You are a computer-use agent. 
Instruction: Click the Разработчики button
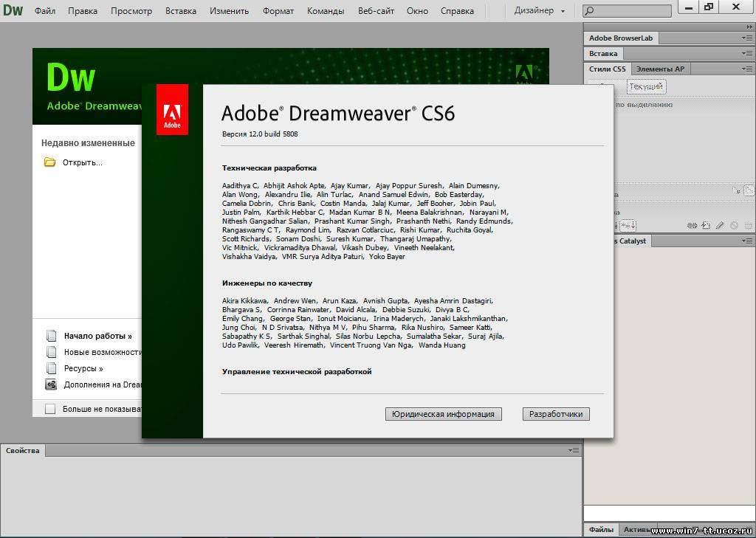click(x=556, y=414)
